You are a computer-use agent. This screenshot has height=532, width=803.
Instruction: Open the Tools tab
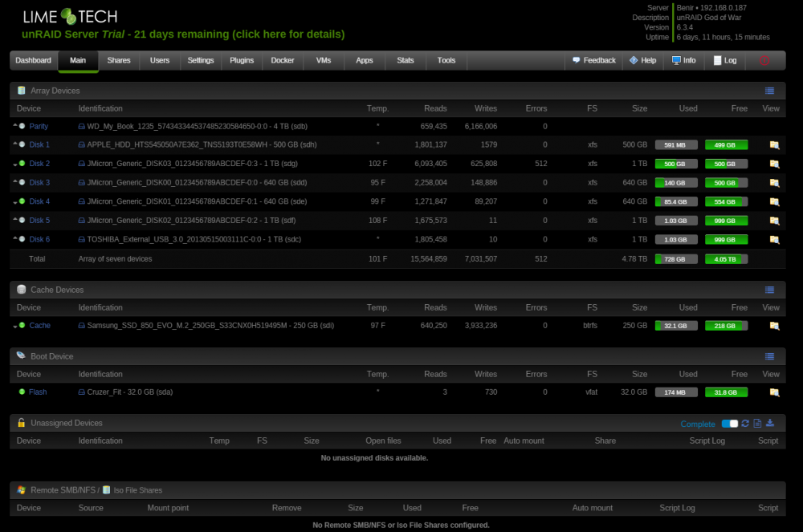click(446, 60)
